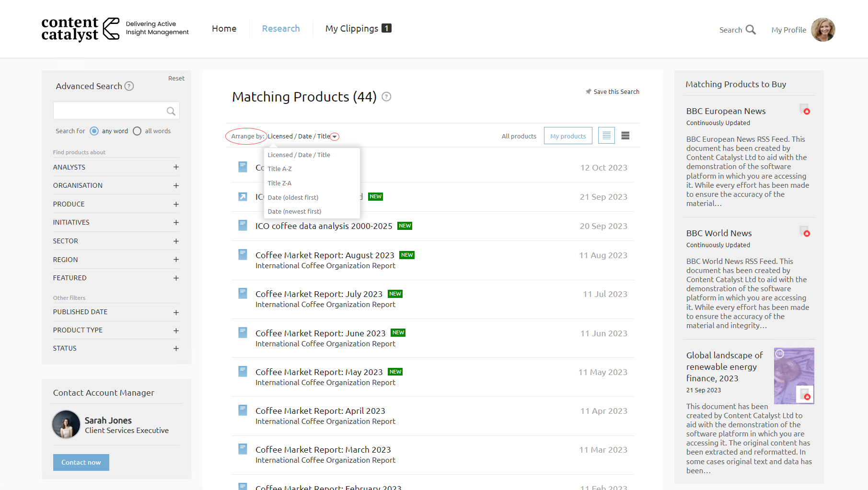Click the pin icon beside Save this Search
The height and width of the screenshot is (490, 868).
coord(588,91)
